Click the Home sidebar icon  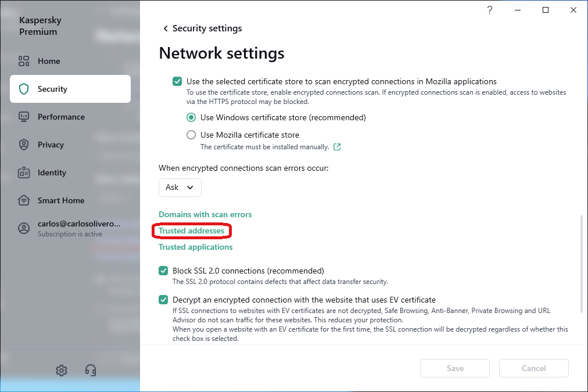tap(24, 61)
